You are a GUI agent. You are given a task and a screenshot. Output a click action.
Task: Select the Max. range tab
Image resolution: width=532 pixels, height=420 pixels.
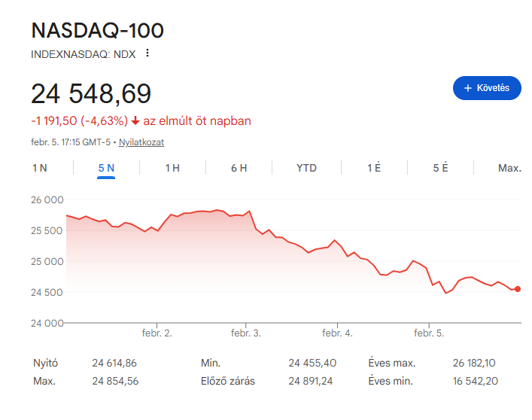(x=509, y=168)
